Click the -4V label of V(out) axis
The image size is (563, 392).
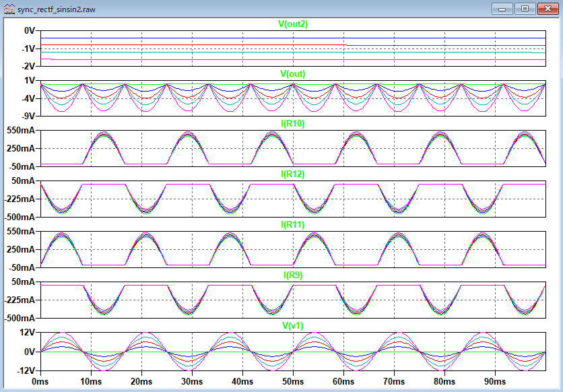[28, 98]
